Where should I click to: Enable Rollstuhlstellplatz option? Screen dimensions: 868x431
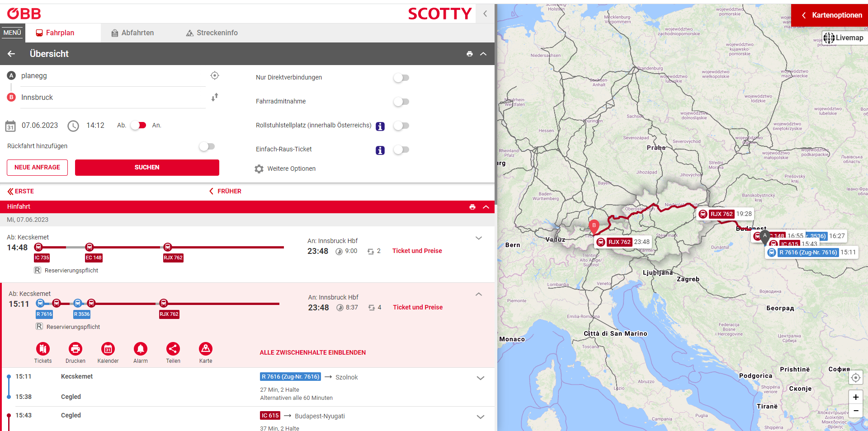pyautogui.click(x=401, y=126)
